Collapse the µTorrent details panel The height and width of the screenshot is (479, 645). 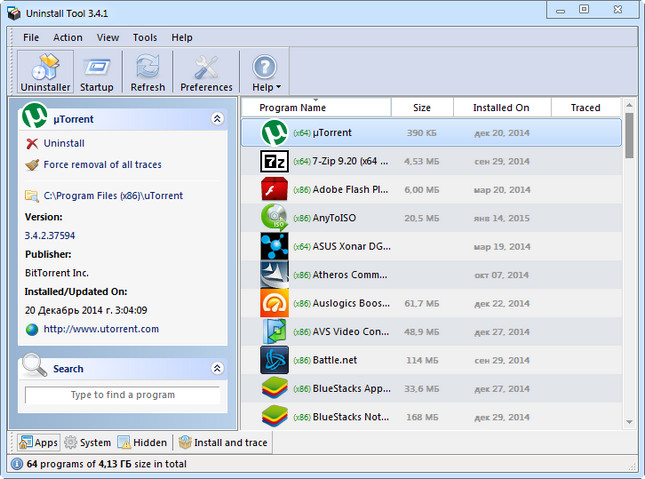coord(217,119)
